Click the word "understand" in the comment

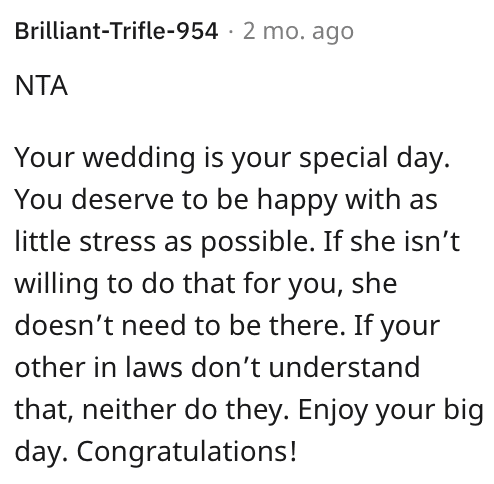(344, 368)
